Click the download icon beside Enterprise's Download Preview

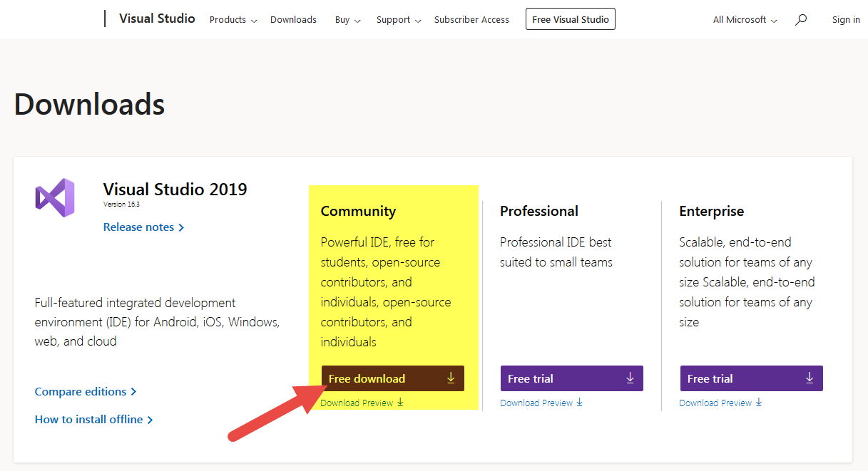click(x=759, y=402)
